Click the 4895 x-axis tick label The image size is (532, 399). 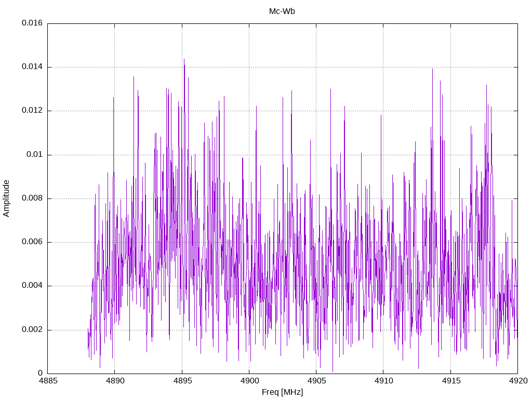click(182, 381)
